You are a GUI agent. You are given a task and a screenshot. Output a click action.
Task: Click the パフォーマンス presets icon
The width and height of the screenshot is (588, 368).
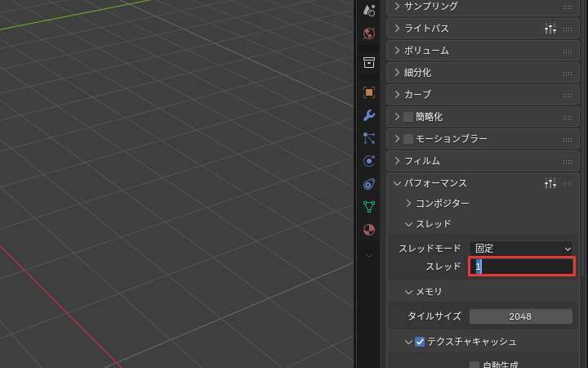coord(550,183)
